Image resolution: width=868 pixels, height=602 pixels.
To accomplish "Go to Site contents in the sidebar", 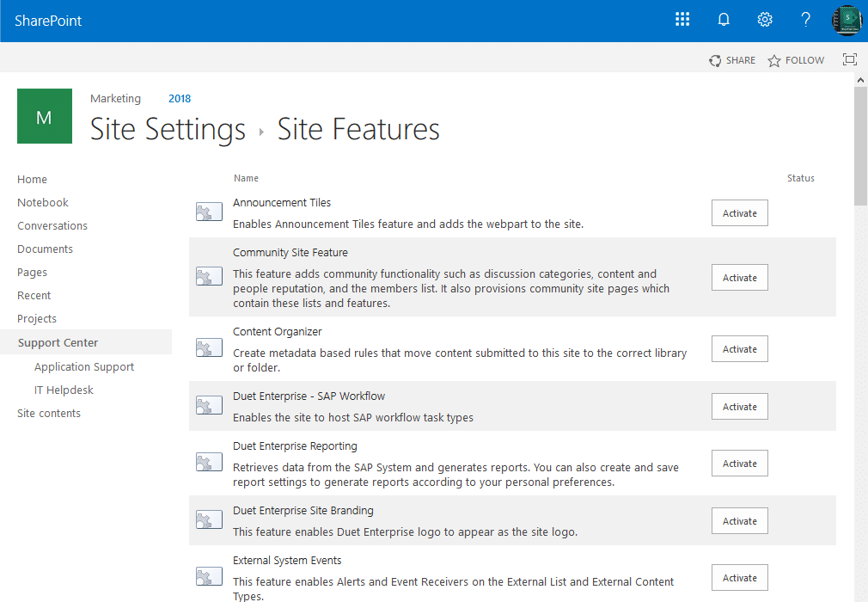I will (x=49, y=413).
